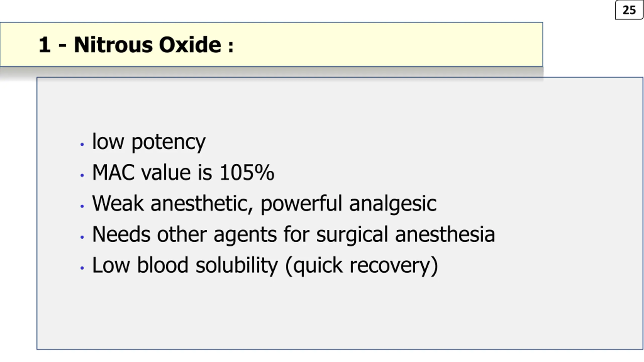Click the empty yellow title banner area
The width and height of the screenshot is (644, 362).
(x=387, y=44)
